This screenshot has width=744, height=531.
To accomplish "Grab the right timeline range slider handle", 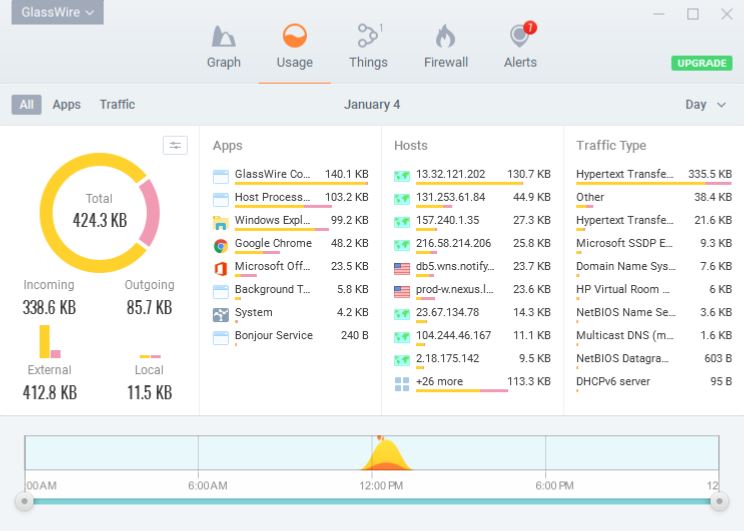I will coord(719,501).
